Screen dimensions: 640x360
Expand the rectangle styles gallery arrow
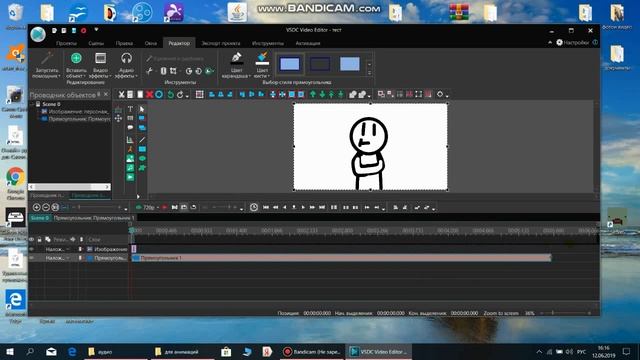pyautogui.click(x=369, y=73)
